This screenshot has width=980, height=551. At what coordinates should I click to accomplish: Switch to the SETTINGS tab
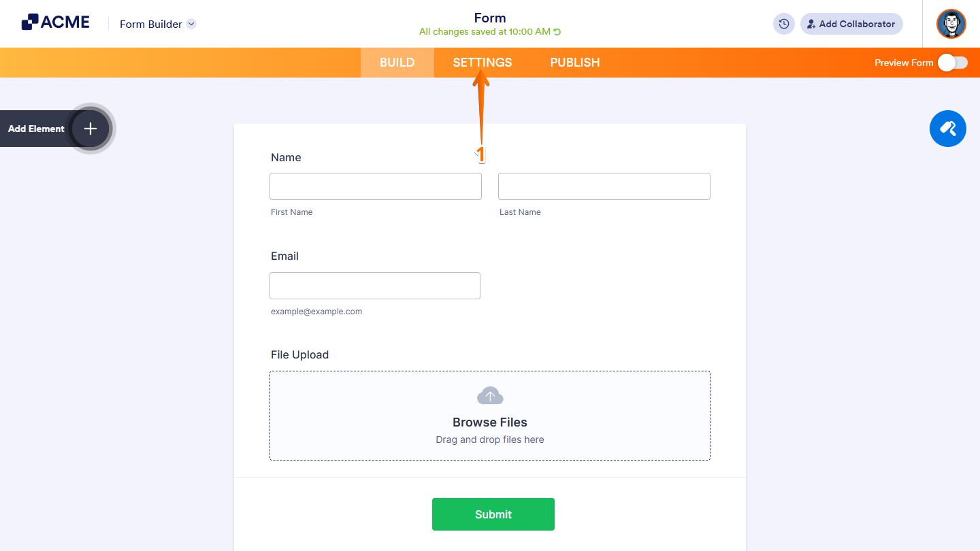(x=482, y=62)
